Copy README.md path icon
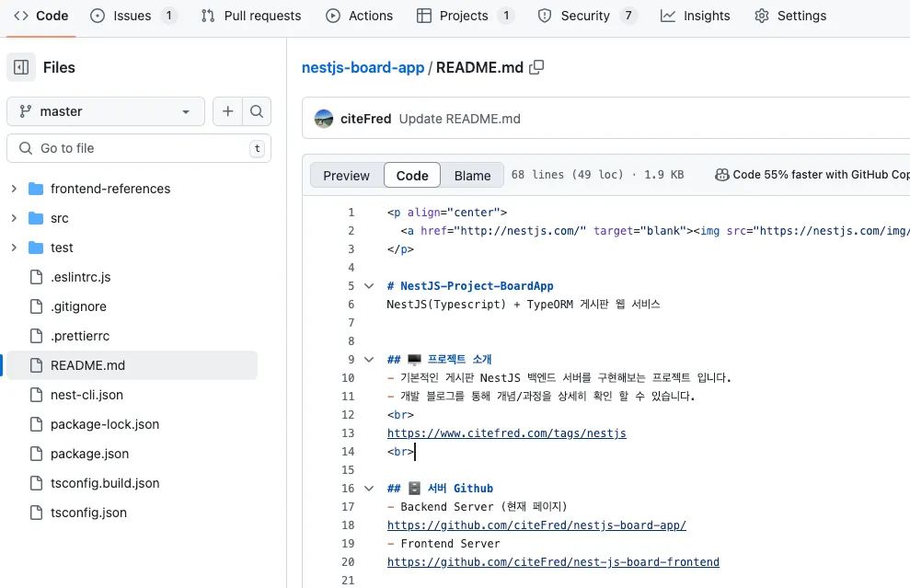 pyautogui.click(x=536, y=67)
